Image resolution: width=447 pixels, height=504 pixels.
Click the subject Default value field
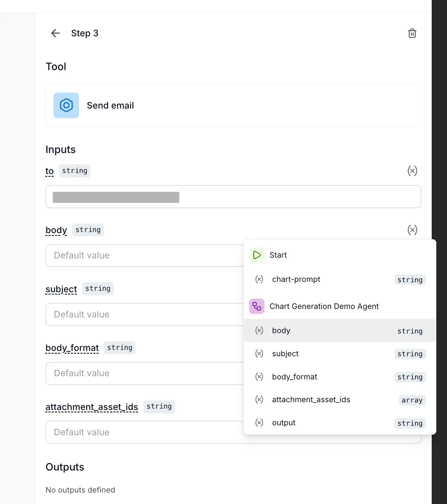pos(142,314)
